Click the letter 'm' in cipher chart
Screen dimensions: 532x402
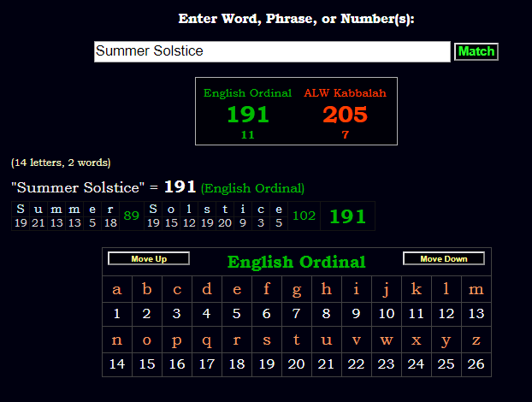pos(476,289)
